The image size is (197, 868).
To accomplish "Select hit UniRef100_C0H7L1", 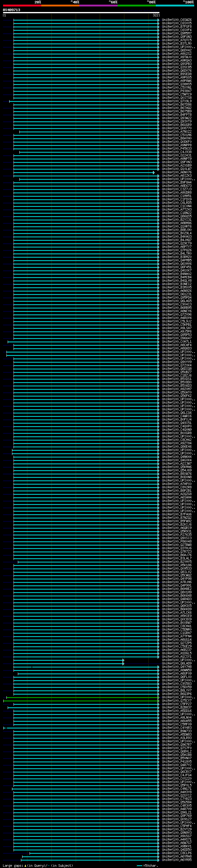I will tap(176, 342).
